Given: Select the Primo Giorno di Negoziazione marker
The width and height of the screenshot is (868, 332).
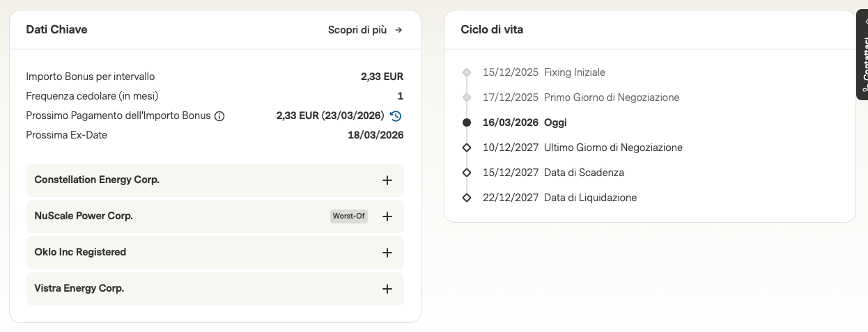Looking at the screenshot, I should click(467, 97).
